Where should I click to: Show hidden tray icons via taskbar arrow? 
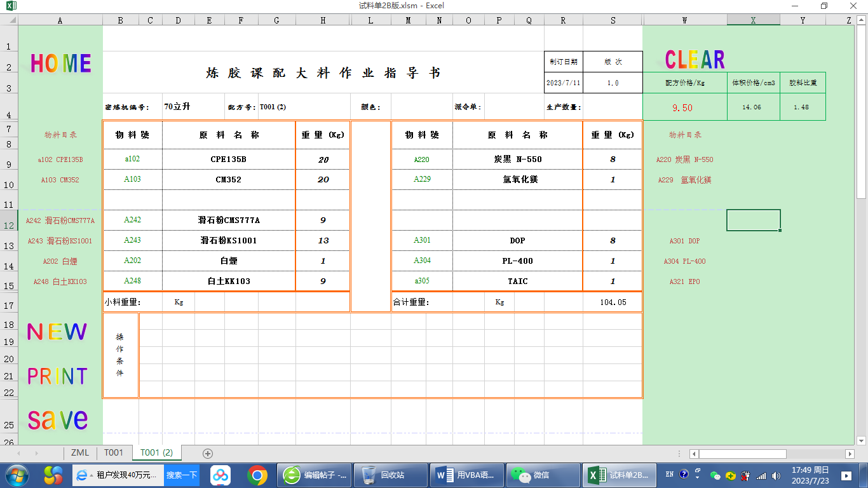pyautogui.click(x=698, y=475)
